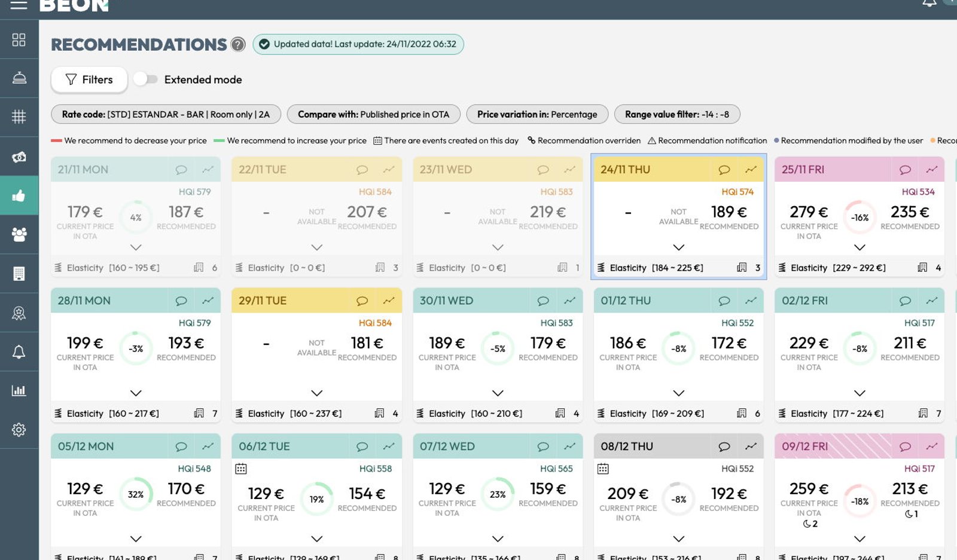Expand the 24/11 THU card chevron

pos(678,247)
